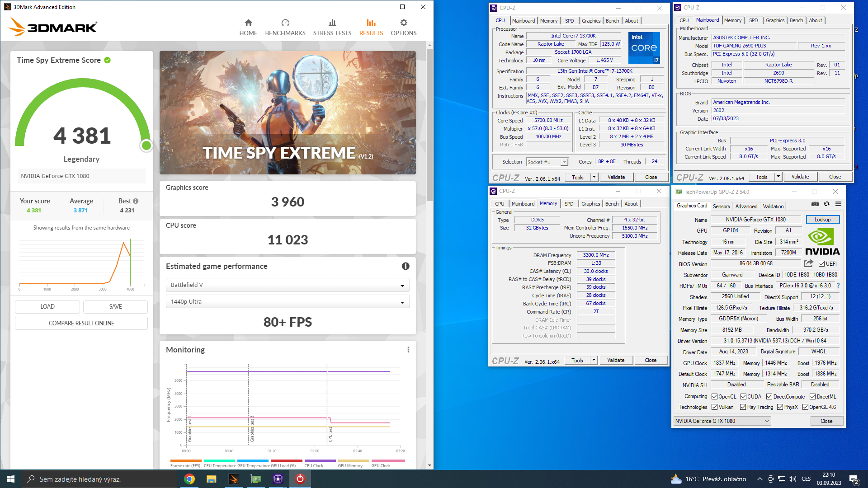Image resolution: width=868 pixels, height=488 pixels.
Task: Open File Explorer from taskbar
Action: pos(212,479)
